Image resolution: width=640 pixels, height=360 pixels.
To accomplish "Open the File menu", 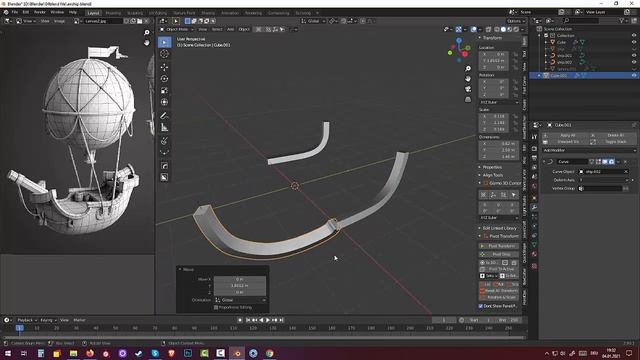I will pos(15,12).
